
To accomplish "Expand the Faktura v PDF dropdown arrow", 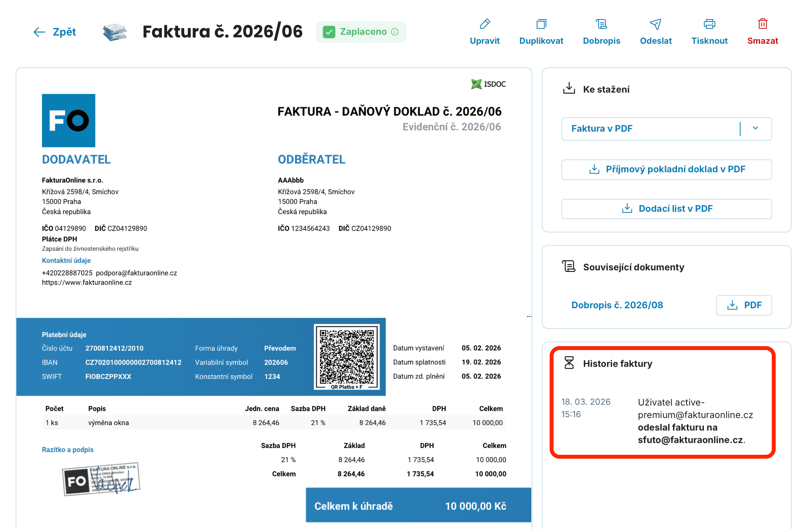I will pos(755,128).
